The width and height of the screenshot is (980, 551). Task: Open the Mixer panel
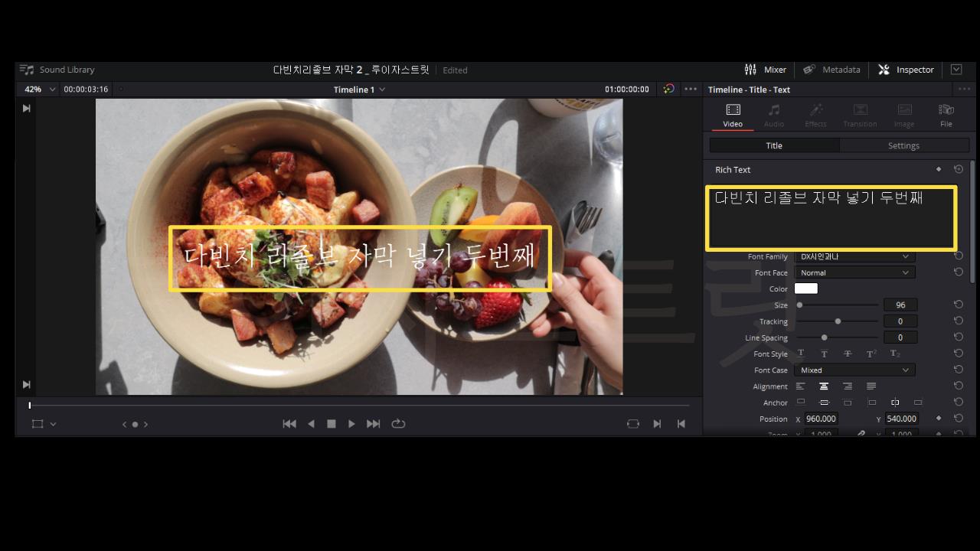point(765,70)
